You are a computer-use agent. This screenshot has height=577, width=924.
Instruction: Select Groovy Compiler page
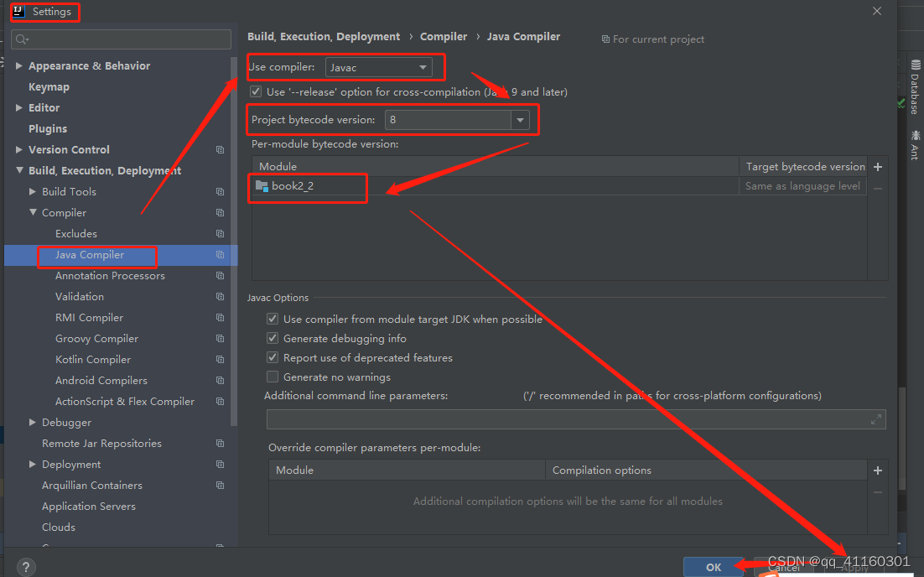click(x=96, y=339)
